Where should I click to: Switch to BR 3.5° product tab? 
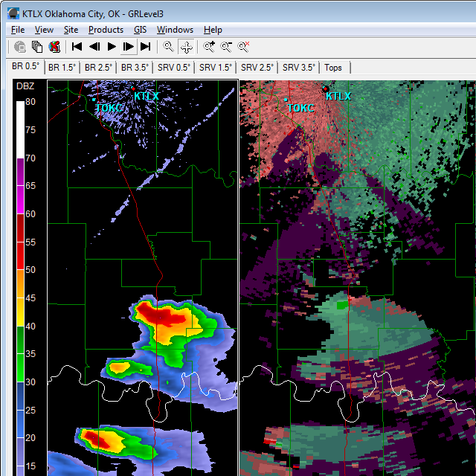pyautogui.click(x=135, y=68)
